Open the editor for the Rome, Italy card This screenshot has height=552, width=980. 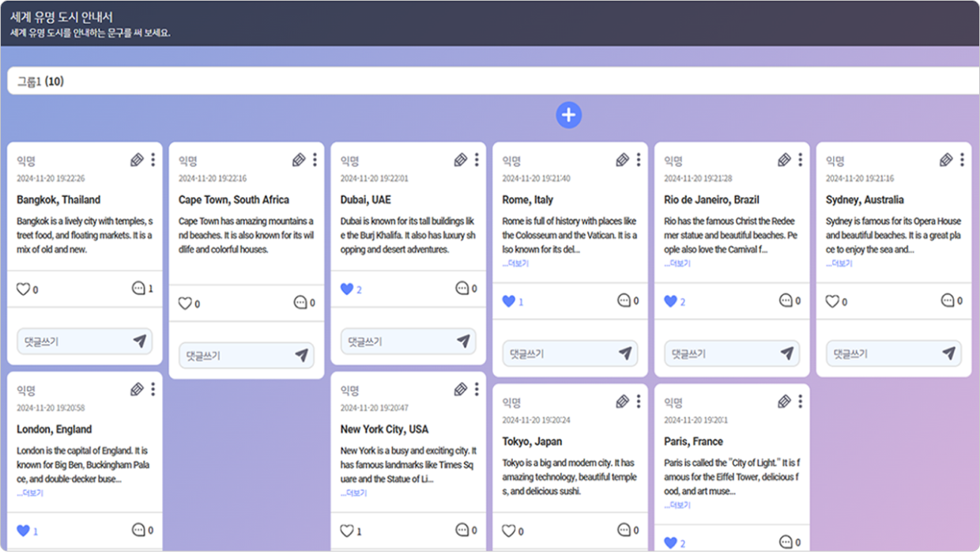(x=623, y=161)
